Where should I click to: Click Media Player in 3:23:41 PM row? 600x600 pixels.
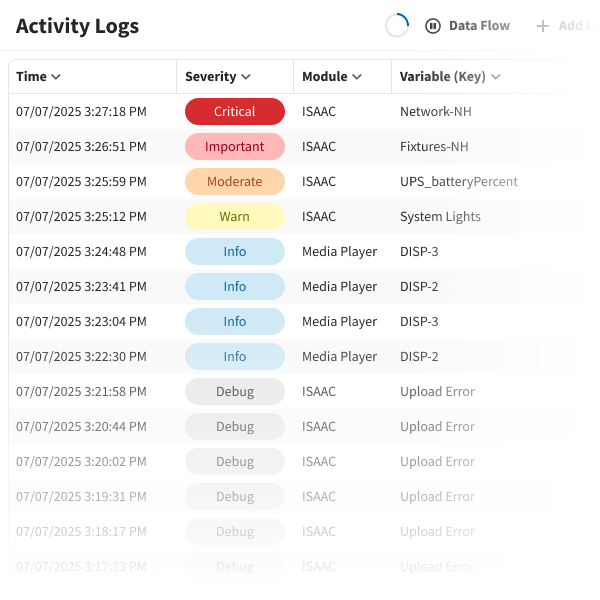[x=339, y=287]
